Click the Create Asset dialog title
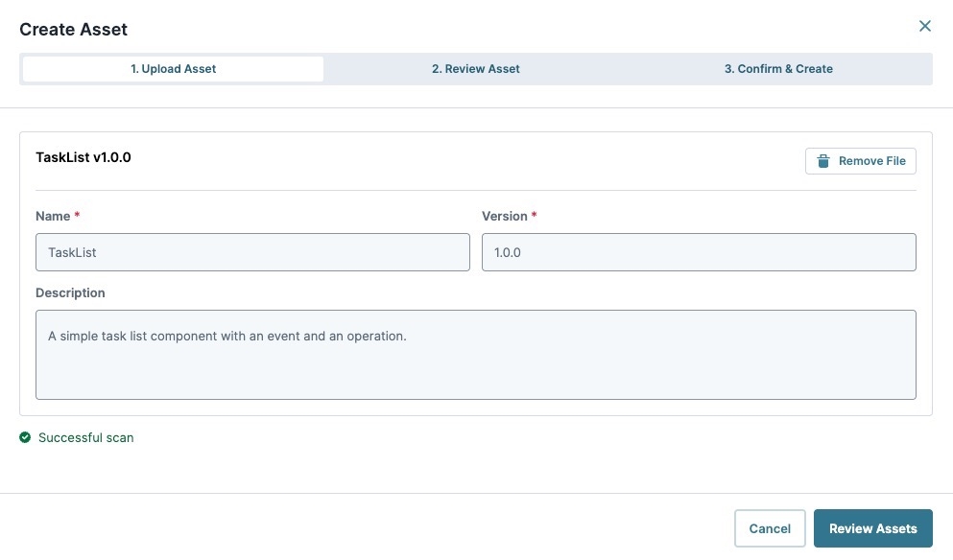Screen dimensions: 953x560 click(74, 30)
